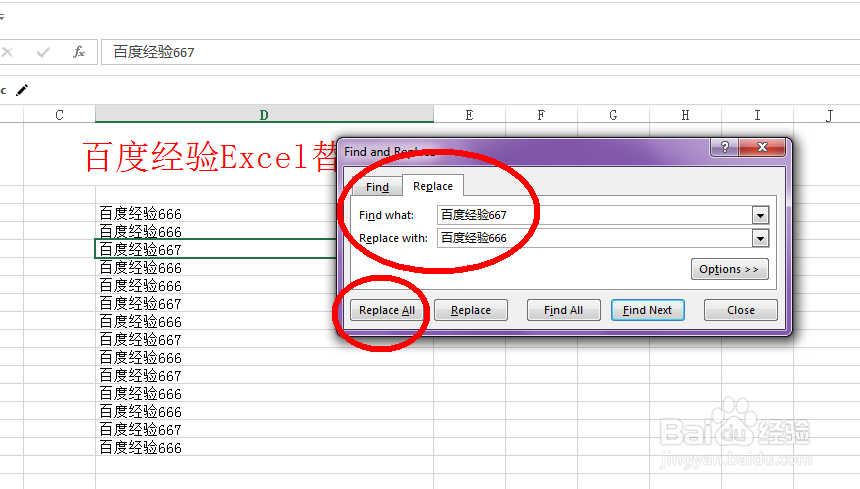The image size is (860, 489).
Task: Switch to the Find tab
Action: [x=377, y=187]
